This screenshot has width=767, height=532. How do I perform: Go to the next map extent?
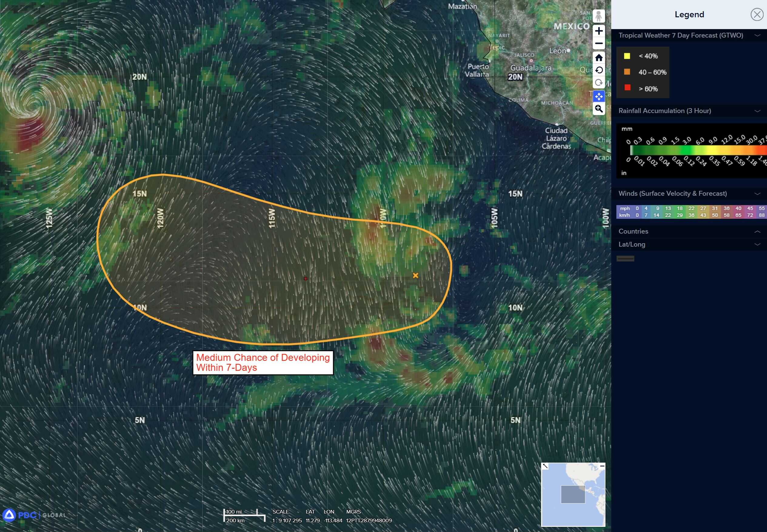(x=599, y=83)
